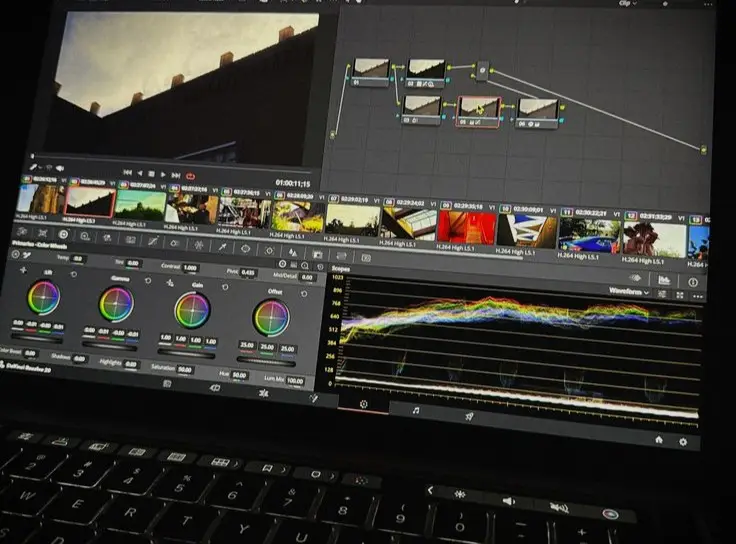Open the Waveform scope type dropdown
Viewport: 736px width, 544px height.
(x=629, y=291)
